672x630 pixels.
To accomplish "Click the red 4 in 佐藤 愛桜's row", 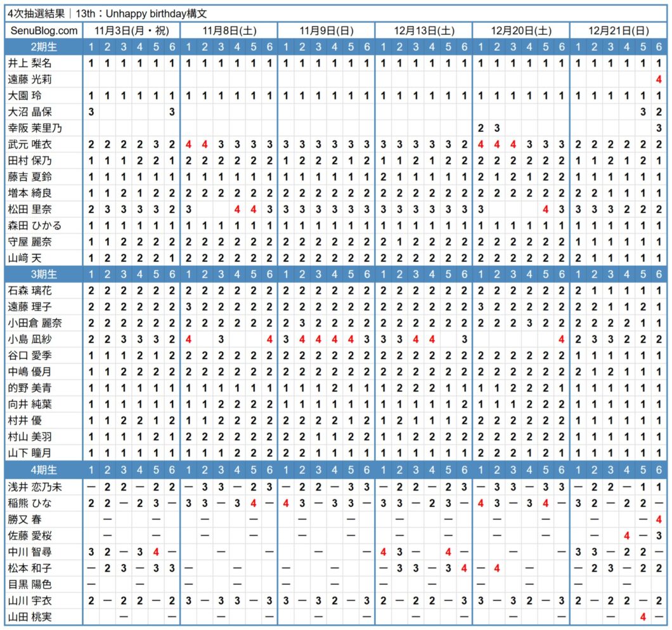I will pos(626,535).
